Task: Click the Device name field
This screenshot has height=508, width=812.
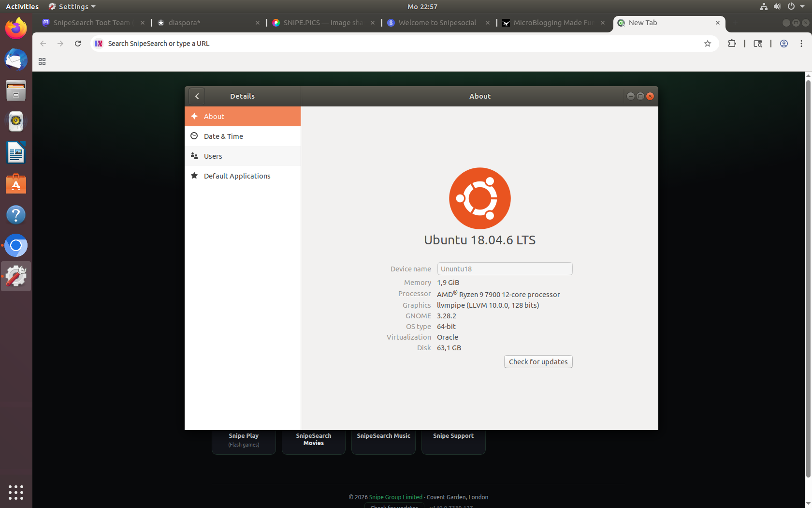Action: (x=505, y=269)
